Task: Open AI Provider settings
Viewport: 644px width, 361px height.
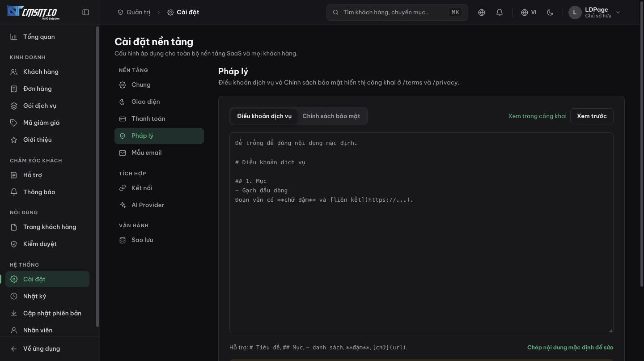Action: (x=159, y=205)
